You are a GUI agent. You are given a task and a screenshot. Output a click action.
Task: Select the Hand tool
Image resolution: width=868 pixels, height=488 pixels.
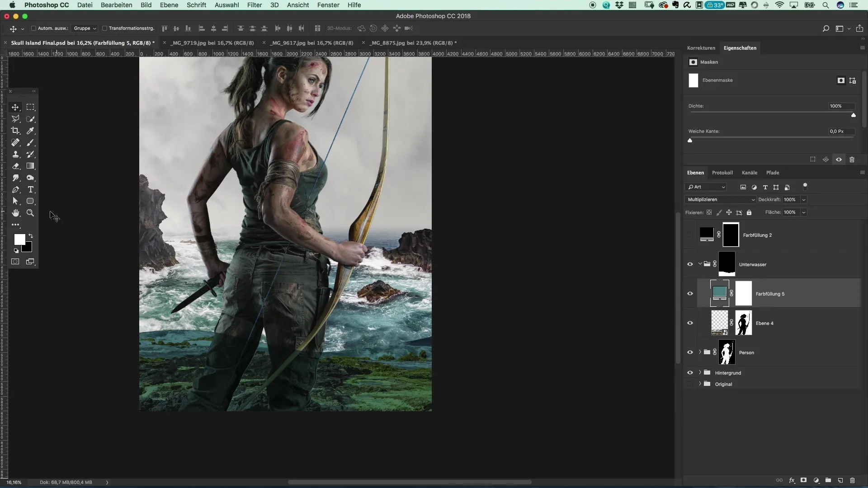tap(15, 213)
